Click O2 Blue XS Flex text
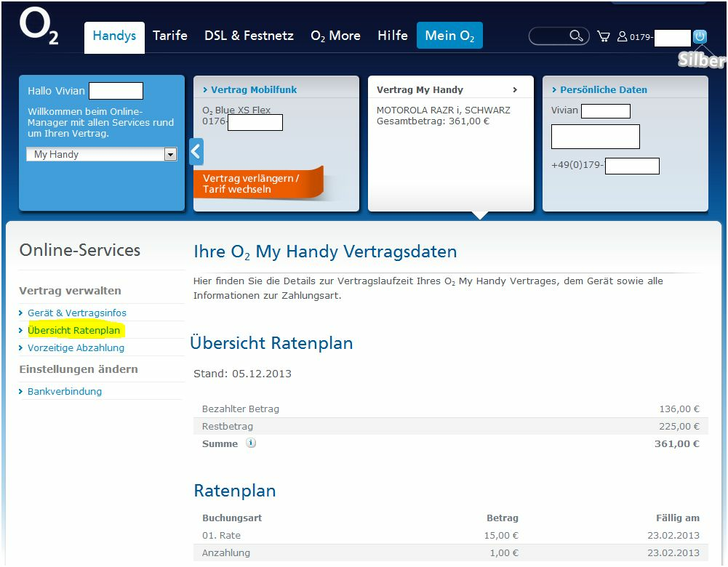This screenshot has width=728, height=567. click(236, 110)
